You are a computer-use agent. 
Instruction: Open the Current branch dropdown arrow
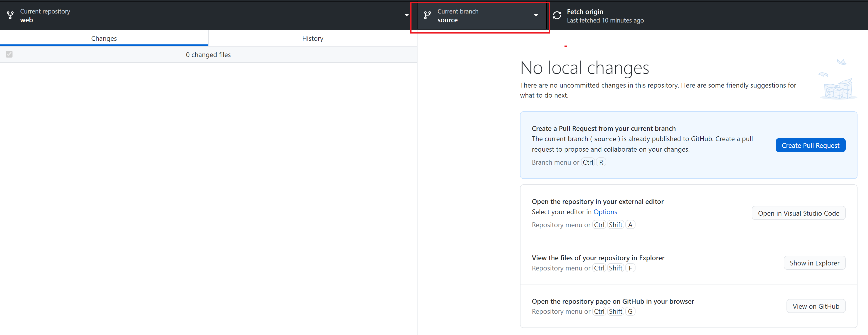(x=536, y=15)
